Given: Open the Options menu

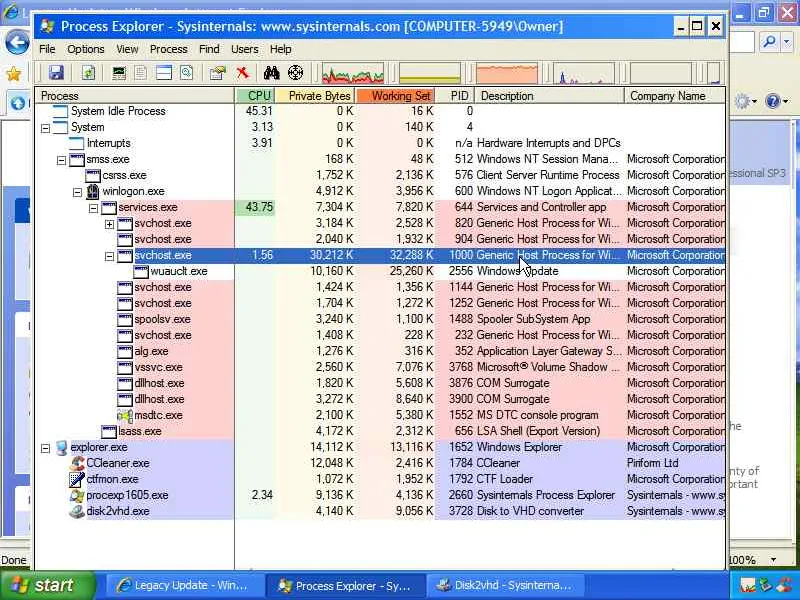Looking at the screenshot, I should tap(86, 49).
